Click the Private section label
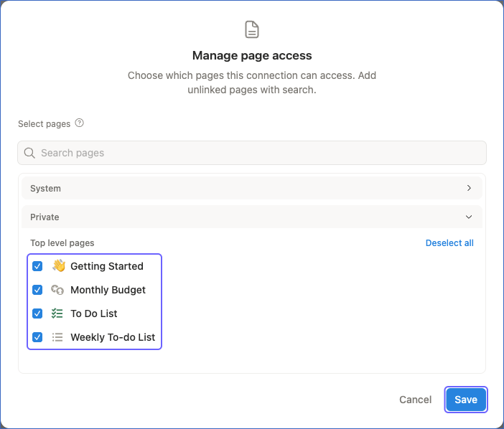This screenshot has width=504, height=429. tap(45, 217)
